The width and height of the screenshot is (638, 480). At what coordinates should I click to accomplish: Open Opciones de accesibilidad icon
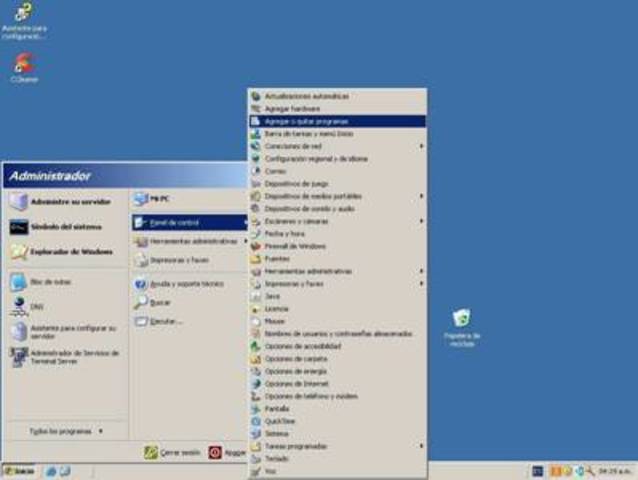click(256, 346)
